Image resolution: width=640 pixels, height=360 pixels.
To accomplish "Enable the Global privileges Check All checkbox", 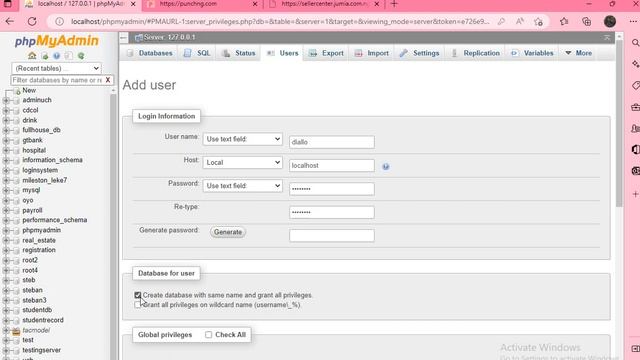I will (x=209, y=335).
